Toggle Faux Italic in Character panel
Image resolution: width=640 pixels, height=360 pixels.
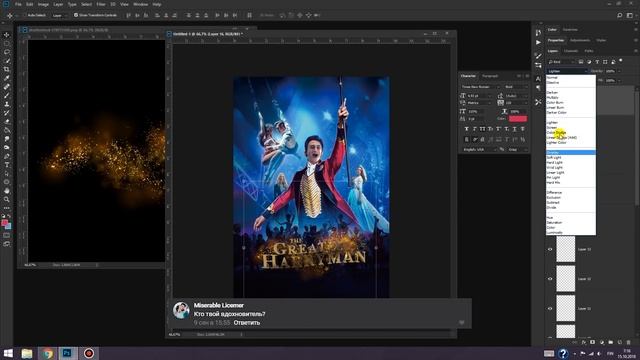pyautogui.click(x=475, y=129)
